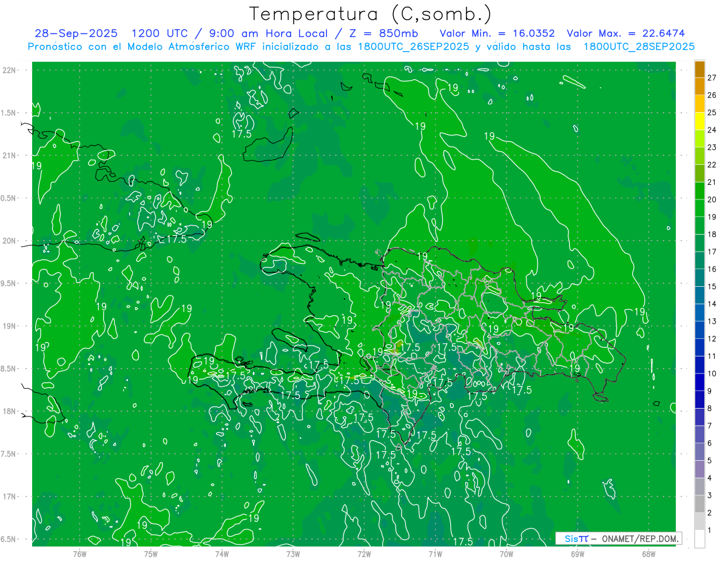Image resolution: width=728 pixels, height=562 pixels.
Task: Click the yellow swatch between 24 and 25
Action: click(x=699, y=121)
